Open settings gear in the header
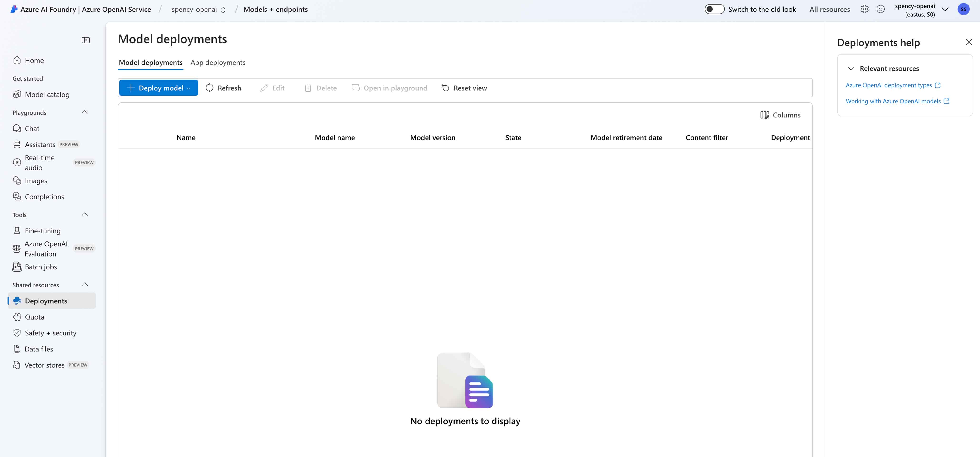Image resolution: width=980 pixels, height=457 pixels. 864,9
